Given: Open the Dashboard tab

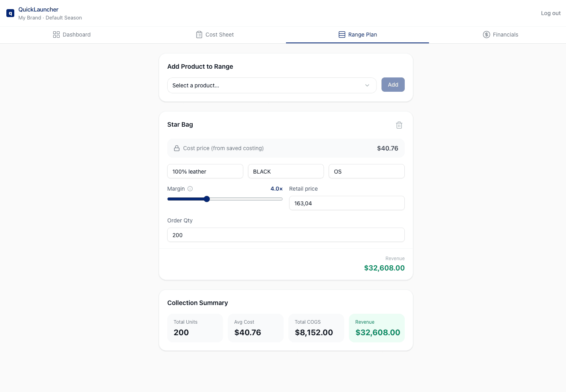Looking at the screenshot, I should click(x=71, y=35).
